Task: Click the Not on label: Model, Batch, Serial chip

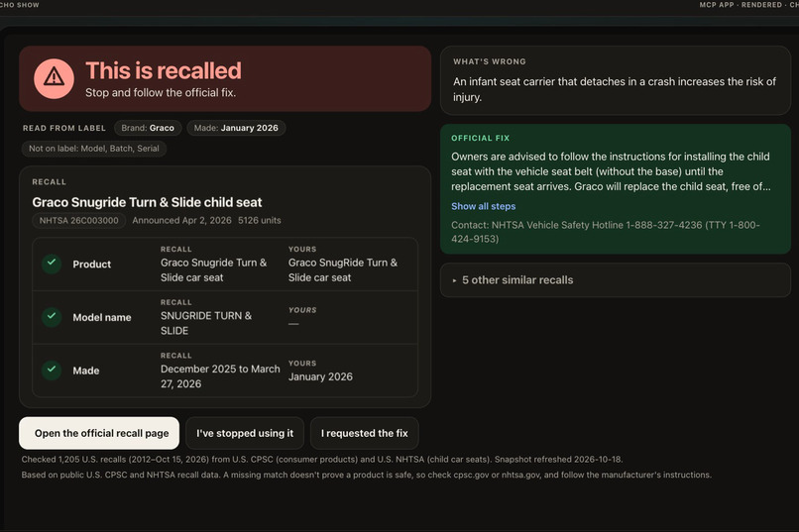Action: [94, 149]
